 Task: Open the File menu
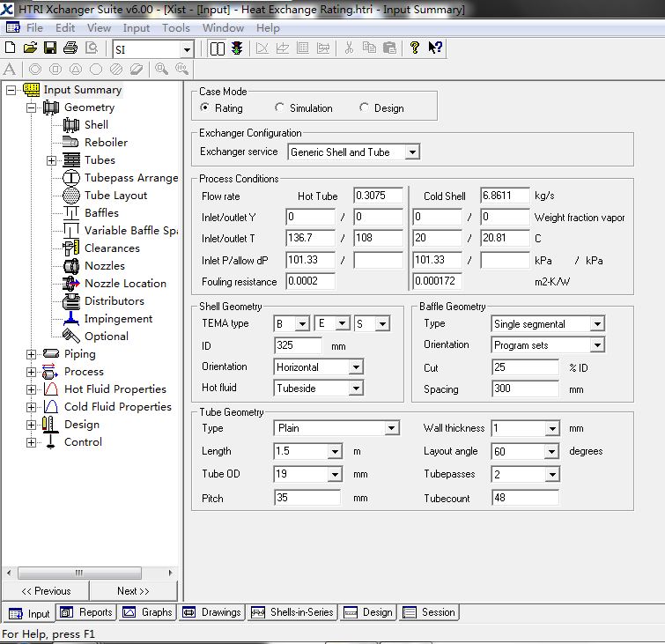(34, 28)
